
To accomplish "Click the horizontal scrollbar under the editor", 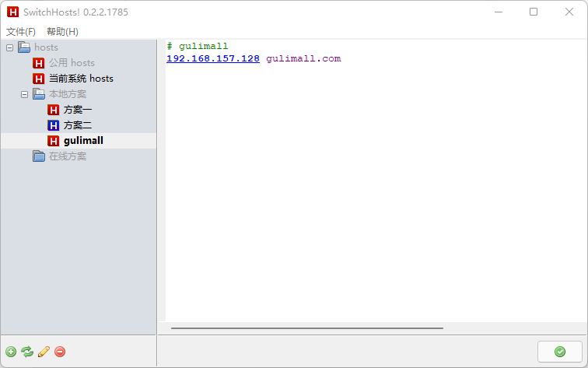I will coord(306,328).
